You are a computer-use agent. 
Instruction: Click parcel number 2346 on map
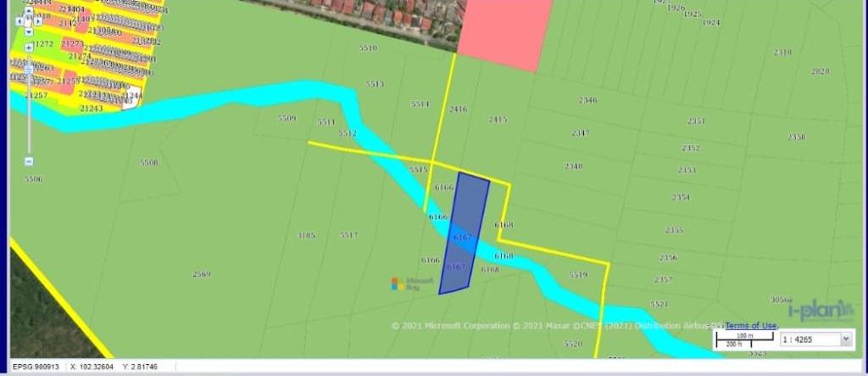point(587,100)
